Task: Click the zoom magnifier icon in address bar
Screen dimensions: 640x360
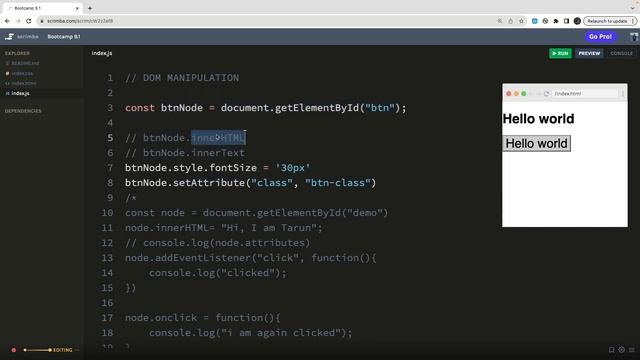Action: pyautogui.click(x=500, y=21)
